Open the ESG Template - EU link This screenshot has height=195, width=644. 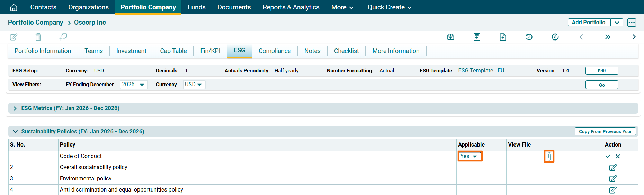[481, 71]
